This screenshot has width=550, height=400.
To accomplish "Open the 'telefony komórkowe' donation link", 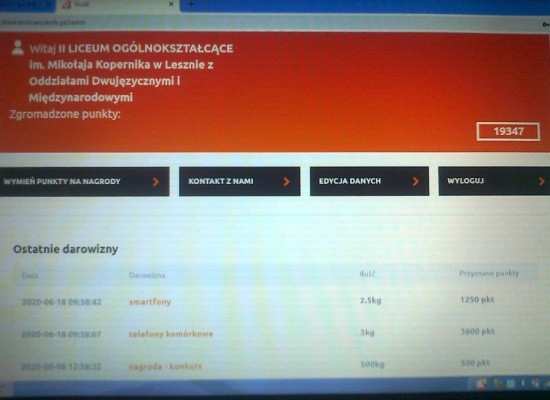I will (x=171, y=334).
